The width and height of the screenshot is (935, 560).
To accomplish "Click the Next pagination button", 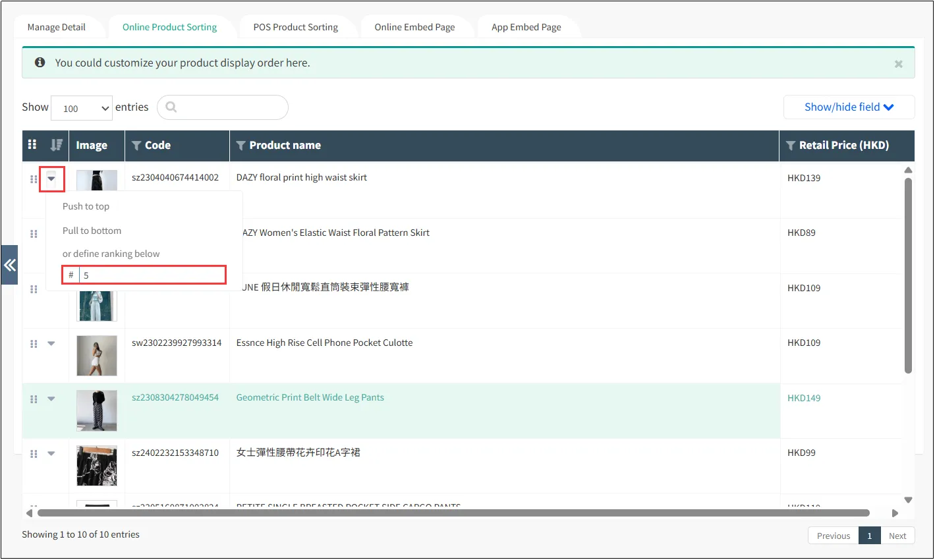I will click(897, 536).
